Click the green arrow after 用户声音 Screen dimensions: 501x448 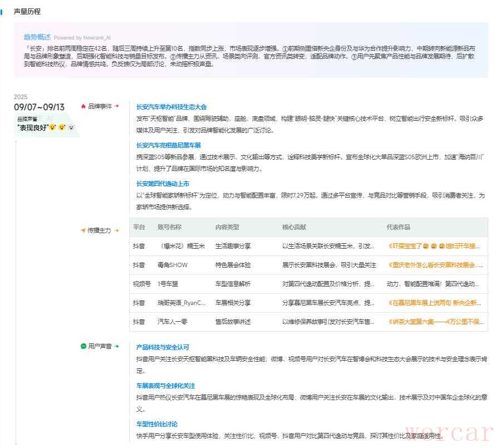pyautogui.click(x=117, y=346)
